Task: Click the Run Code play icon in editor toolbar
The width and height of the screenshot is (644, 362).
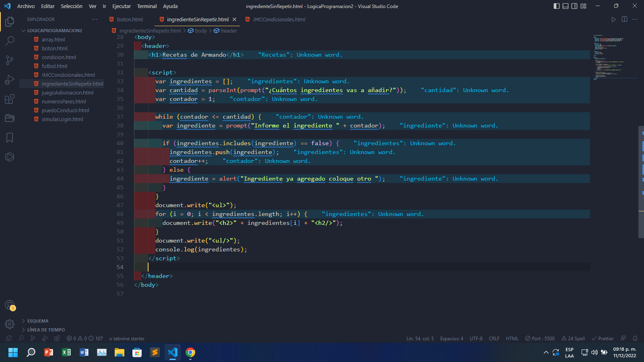Action: point(613,19)
